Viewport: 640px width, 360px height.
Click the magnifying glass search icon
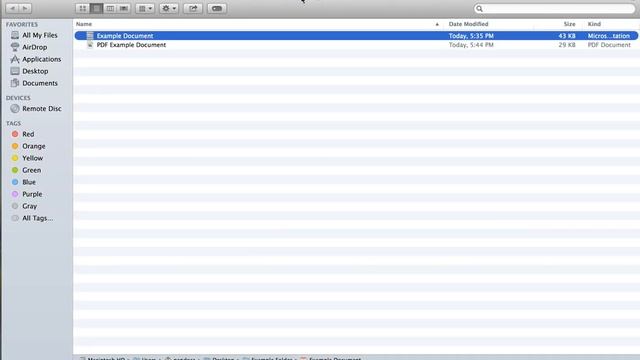tap(480, 9)
